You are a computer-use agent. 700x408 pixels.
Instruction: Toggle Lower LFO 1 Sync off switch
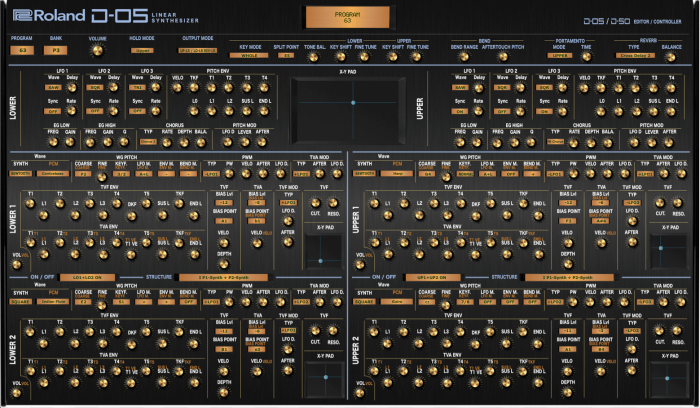click(x=53, y=111)
